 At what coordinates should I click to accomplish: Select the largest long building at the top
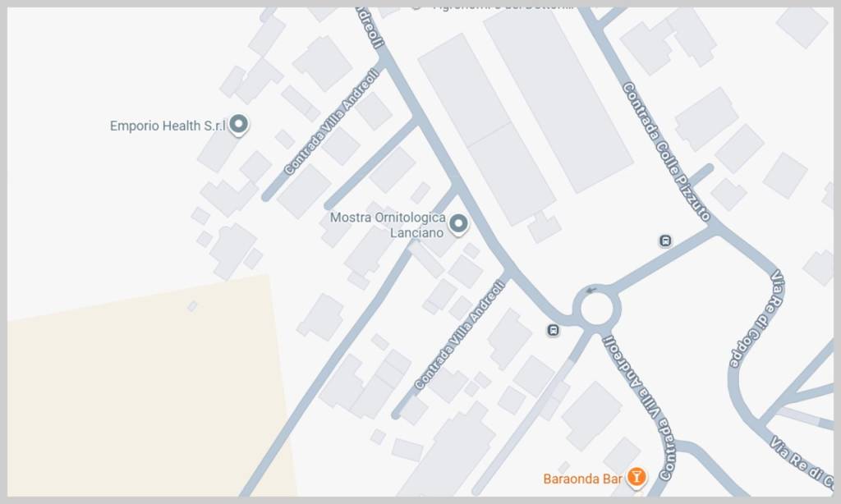pyautogui.click(x=558, y=99)
